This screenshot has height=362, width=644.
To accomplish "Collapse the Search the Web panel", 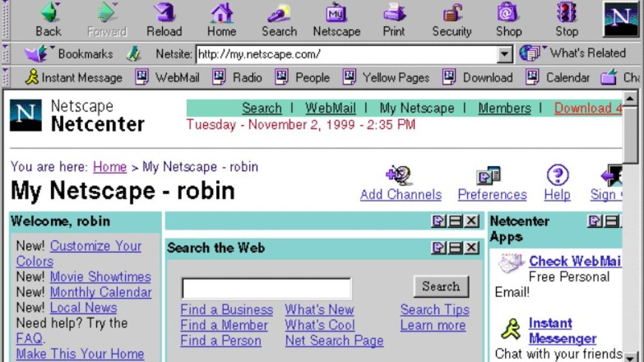I will 455,248.
